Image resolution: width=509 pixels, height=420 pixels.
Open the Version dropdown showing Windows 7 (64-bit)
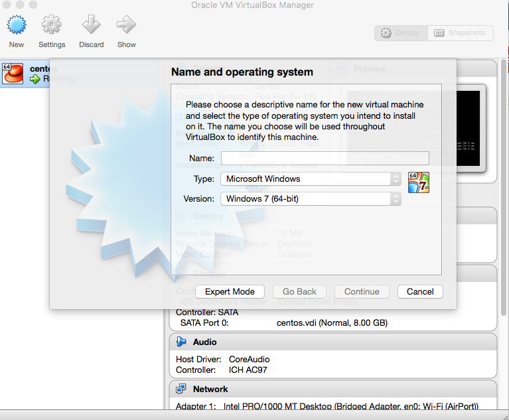pos(311,198)
